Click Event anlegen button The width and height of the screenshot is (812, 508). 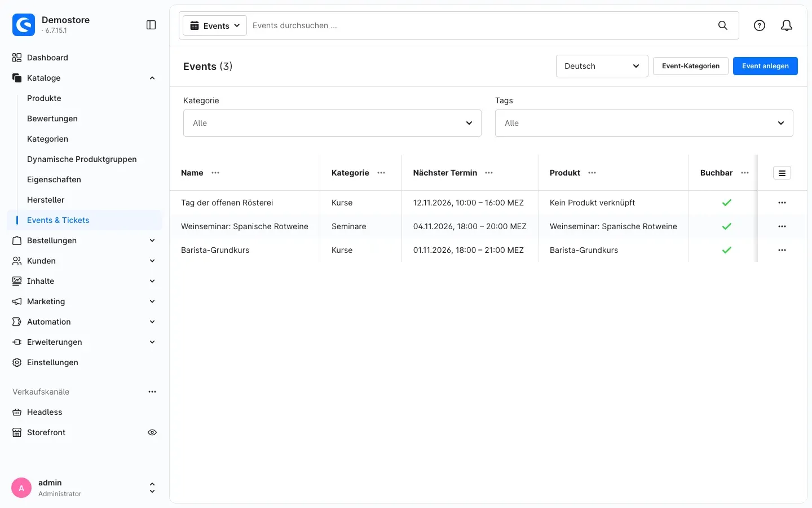coord(765,66)
